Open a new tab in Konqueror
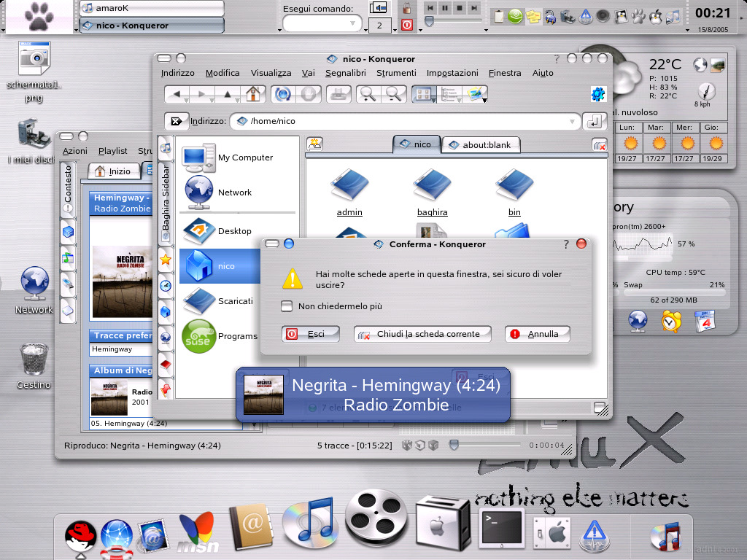The image size is (747, 560). click(314, 144)
